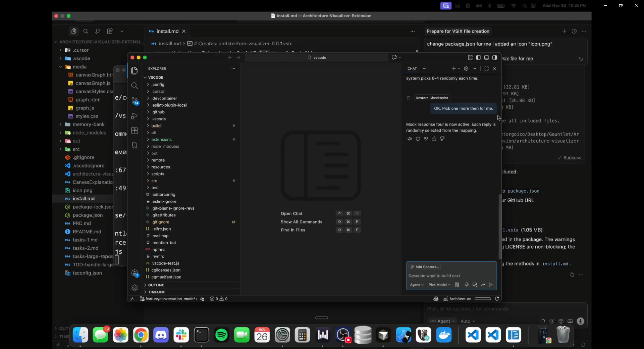Open Source Control view in the activity bar
The width and height of the screenshot is (644, 349).
[135, 101]
